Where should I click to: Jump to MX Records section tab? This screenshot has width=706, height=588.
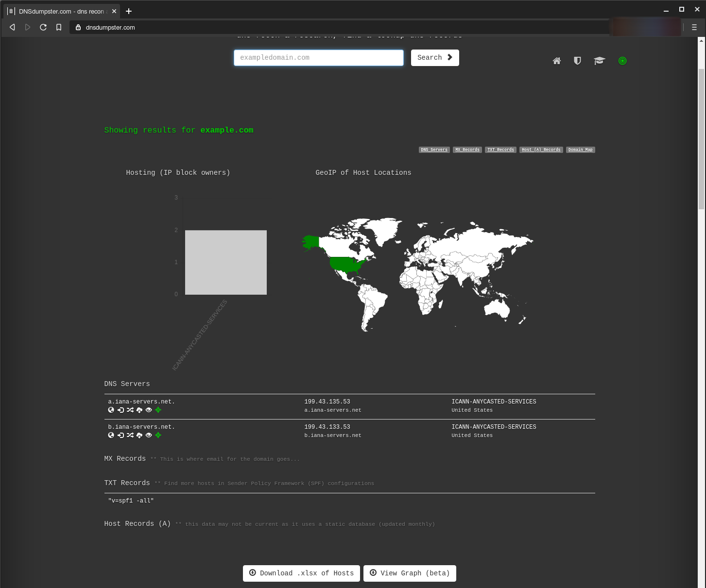tap(467, 150)
